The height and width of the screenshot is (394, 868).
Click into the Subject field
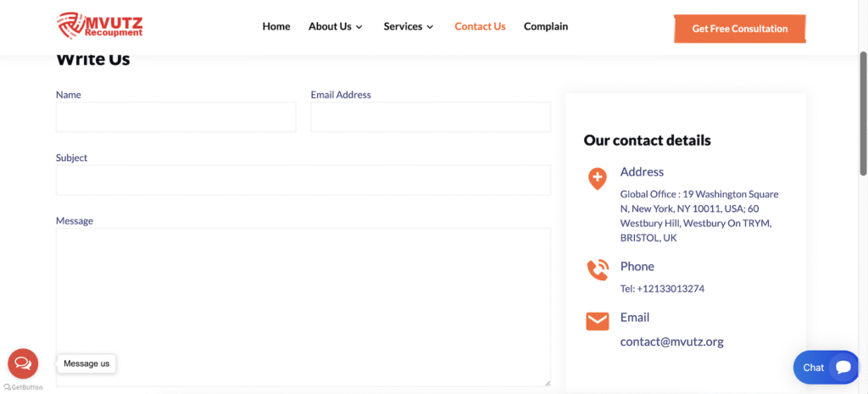click(303, 180)
